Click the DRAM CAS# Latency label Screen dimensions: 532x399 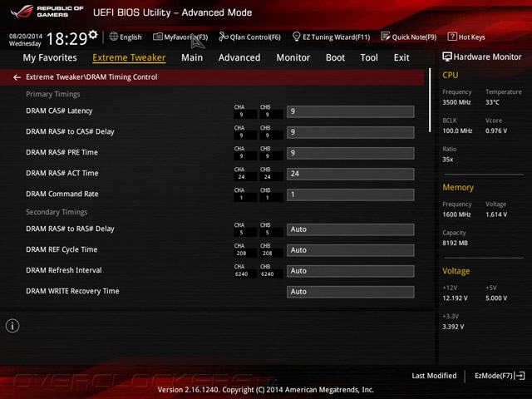coord(59,111)
